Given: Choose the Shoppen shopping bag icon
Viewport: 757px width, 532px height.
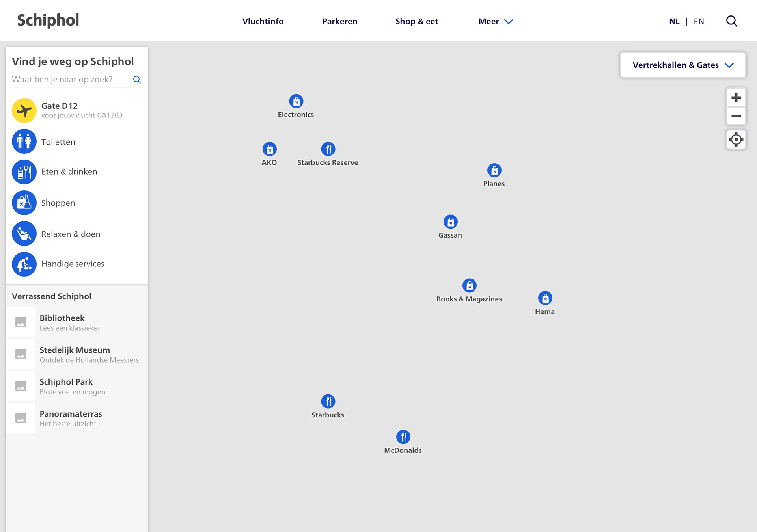Looking at the screenshot, I should [24, 203].
